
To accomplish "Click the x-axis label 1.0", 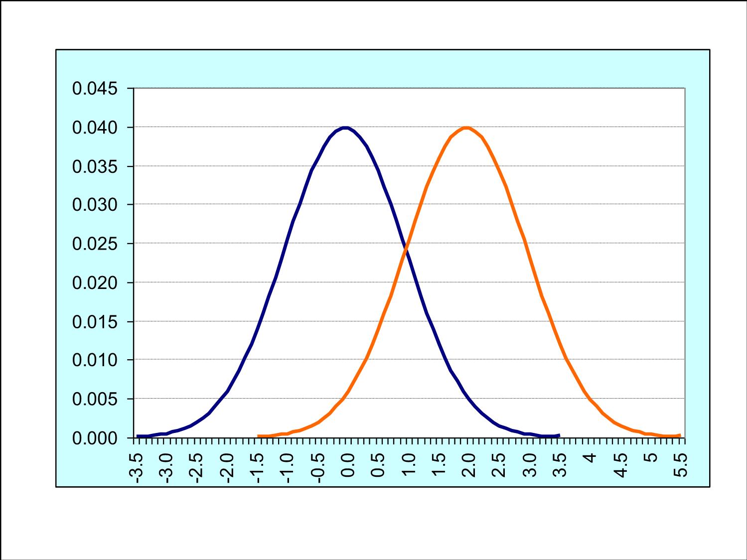I will pyautogui.click(x=409, y=465).
